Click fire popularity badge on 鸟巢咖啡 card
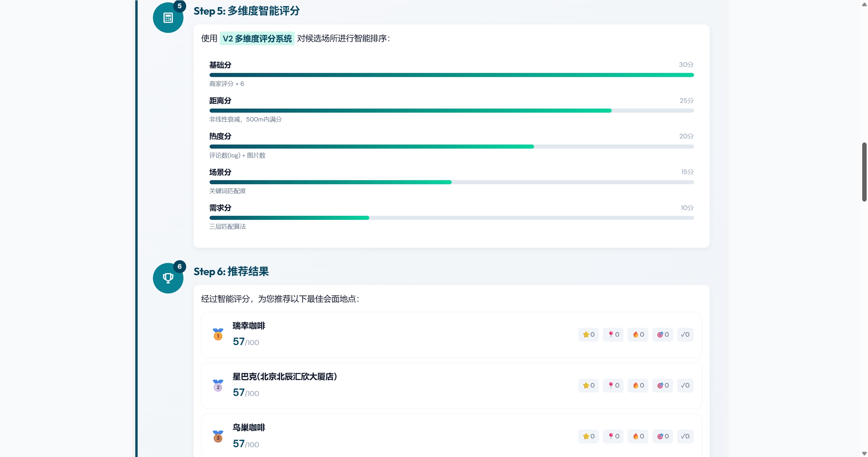This screenshot has height=457, width=868. [x=638, y=436]
